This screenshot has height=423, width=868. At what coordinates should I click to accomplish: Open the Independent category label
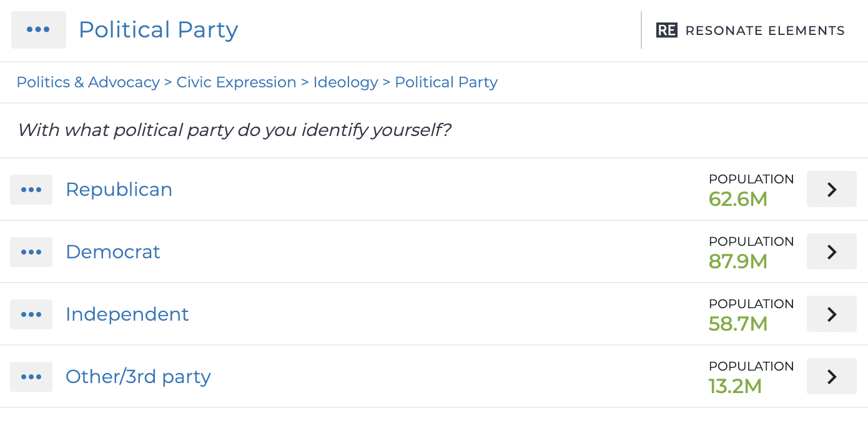[x=127, y=314]
